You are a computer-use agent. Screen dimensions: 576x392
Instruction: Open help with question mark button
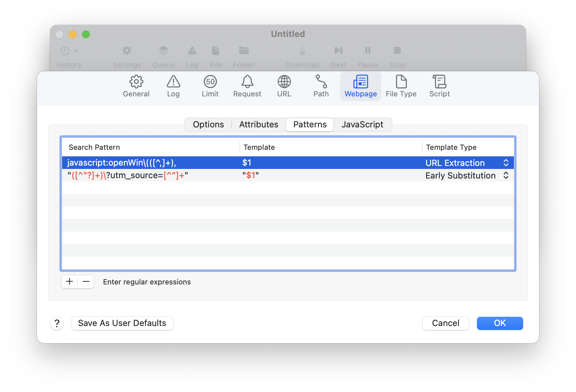[57, 323]
